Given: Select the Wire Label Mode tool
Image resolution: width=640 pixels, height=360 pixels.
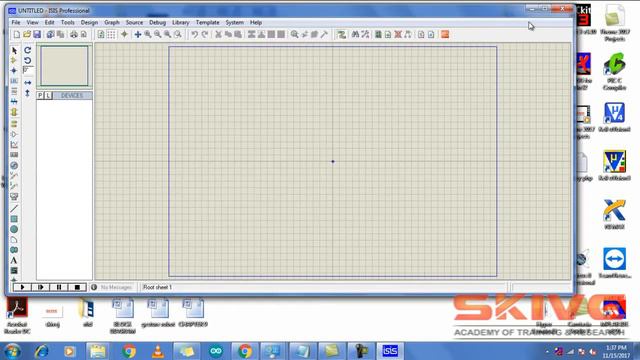Looking at the screenshot, I should pos(14,81).
